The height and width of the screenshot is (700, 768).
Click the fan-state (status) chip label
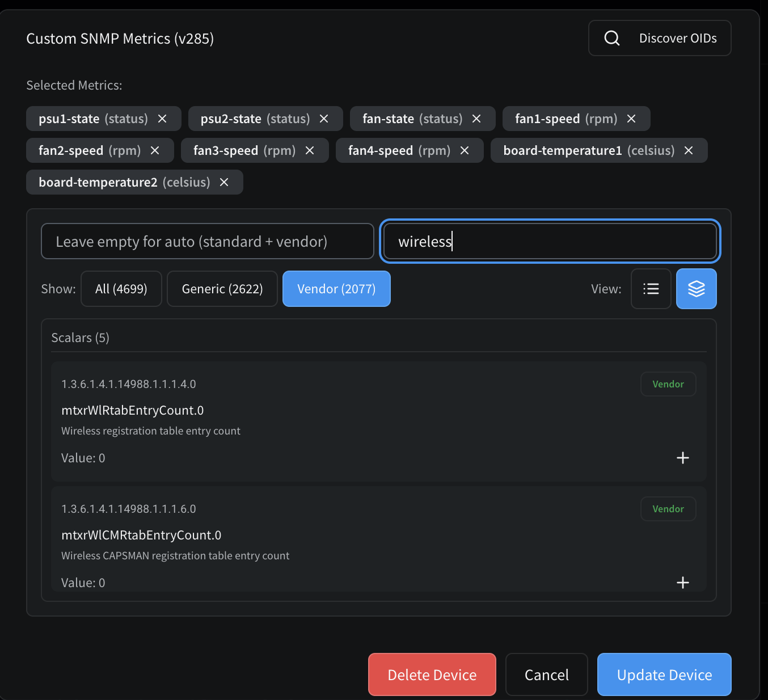click(412, 119)
